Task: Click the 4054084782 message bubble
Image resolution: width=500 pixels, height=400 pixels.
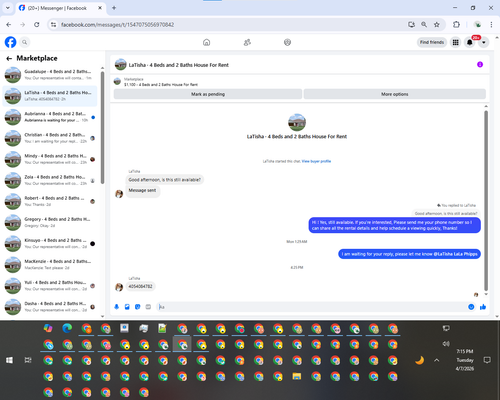Action: click(x=141, y=286)
